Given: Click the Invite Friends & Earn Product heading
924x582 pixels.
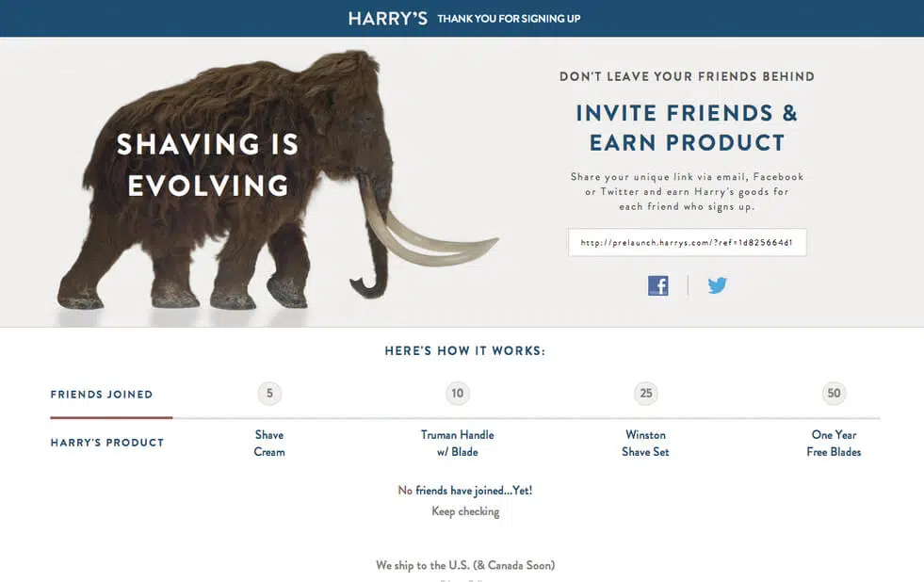Looking at the screenshot, I should click(687, 128).
